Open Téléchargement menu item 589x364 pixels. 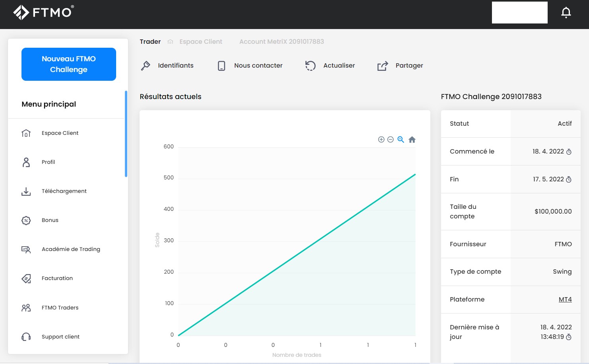click(64, 191)
